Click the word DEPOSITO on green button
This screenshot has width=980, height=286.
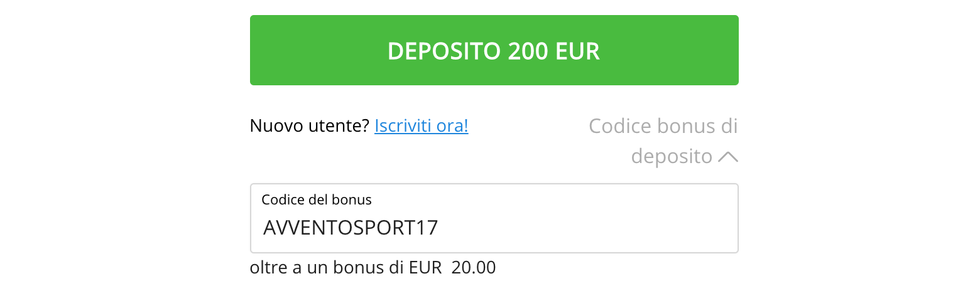[x=444, y=51]
